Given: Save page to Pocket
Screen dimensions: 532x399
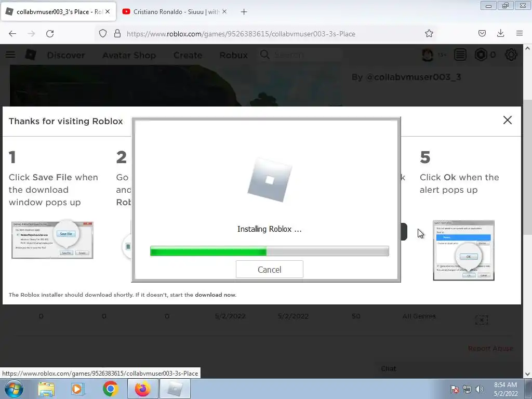Looking at the screenshot, I should click(482, 33).
